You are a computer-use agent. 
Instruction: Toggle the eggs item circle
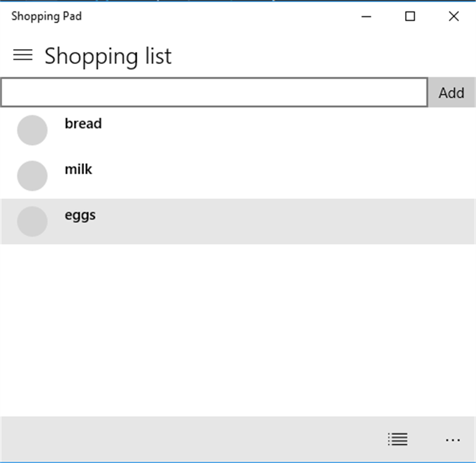32,221
